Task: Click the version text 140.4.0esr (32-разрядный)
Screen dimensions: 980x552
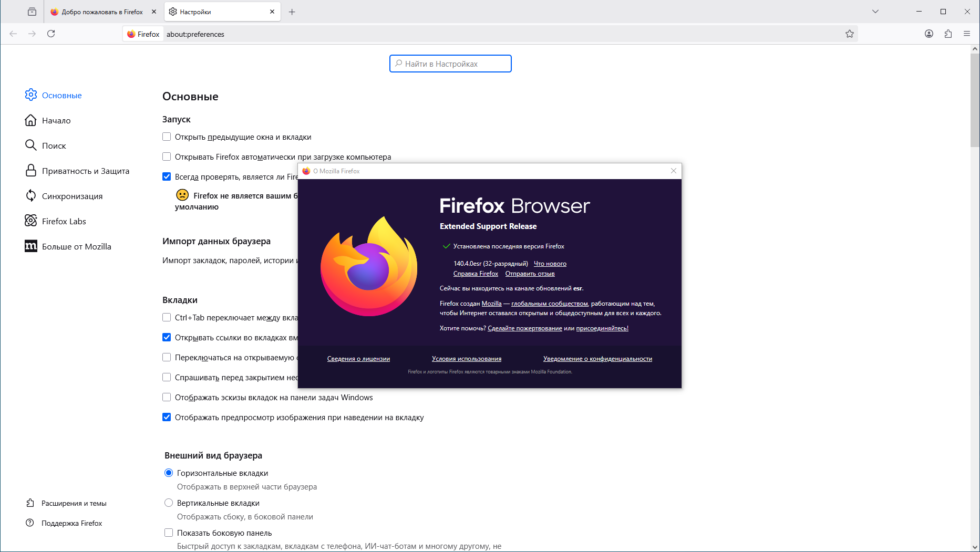Action: click(491, 264)
